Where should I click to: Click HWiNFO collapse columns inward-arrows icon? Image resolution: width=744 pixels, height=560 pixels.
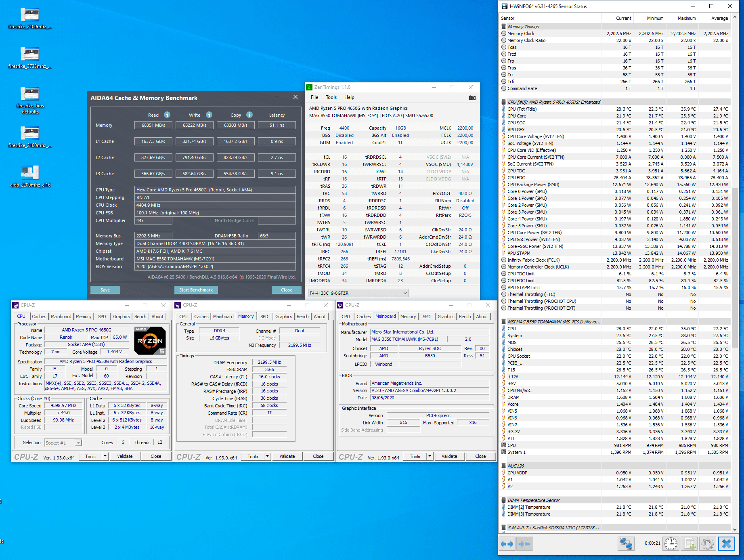(x=524, y=544)
